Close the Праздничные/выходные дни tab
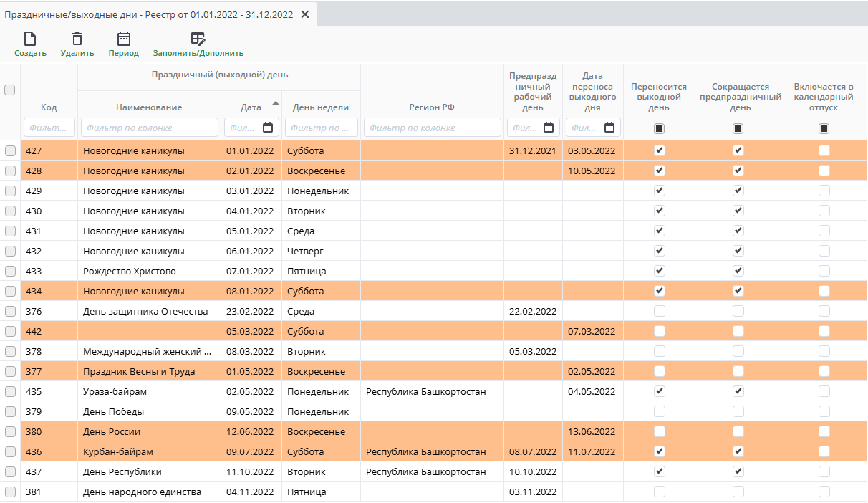 coord(305,14)
